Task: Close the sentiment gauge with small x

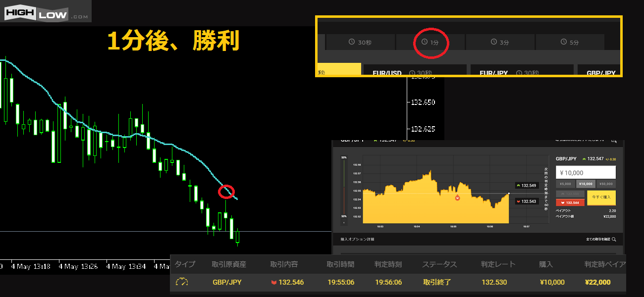Action: point(344,223)
